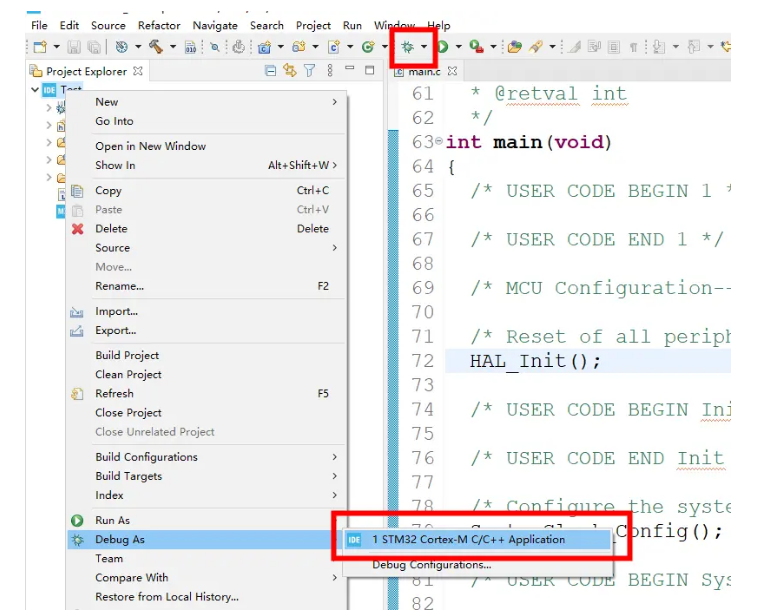This screenshot has height=611, width=776.
Task: Open dropdown arrow next to Search flashlight
Action: point(553,47)
